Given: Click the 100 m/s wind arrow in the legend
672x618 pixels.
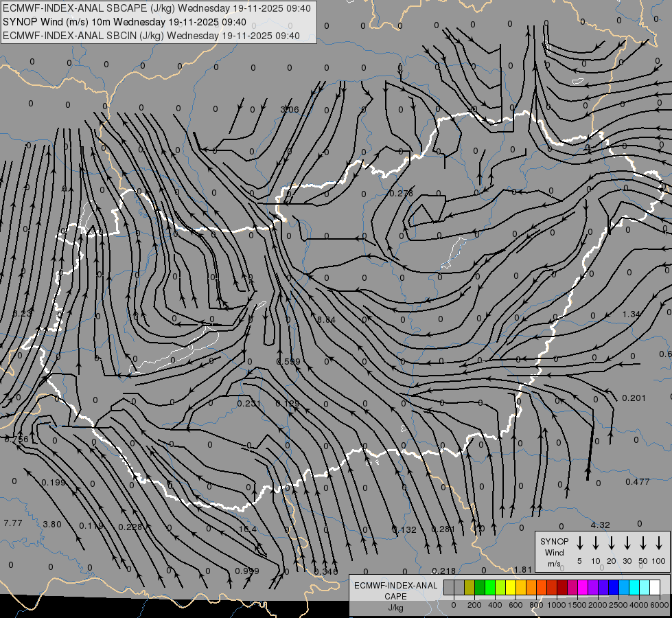Looking at the screenshot, I should coord(659,543).
